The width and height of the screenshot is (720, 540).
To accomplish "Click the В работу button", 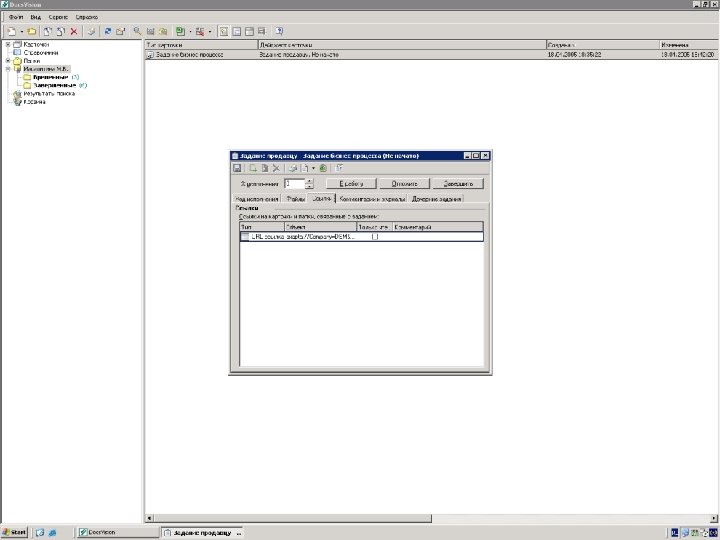I will (351, 184).
